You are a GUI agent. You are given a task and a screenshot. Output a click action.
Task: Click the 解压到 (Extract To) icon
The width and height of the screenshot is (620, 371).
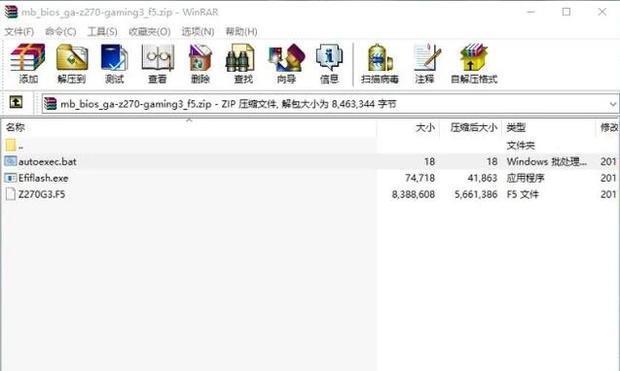[72, 63]
